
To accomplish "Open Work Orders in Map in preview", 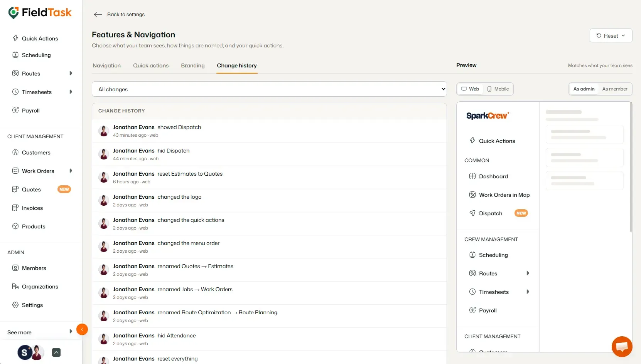I will pyautogui.click(x=499, y=195).
